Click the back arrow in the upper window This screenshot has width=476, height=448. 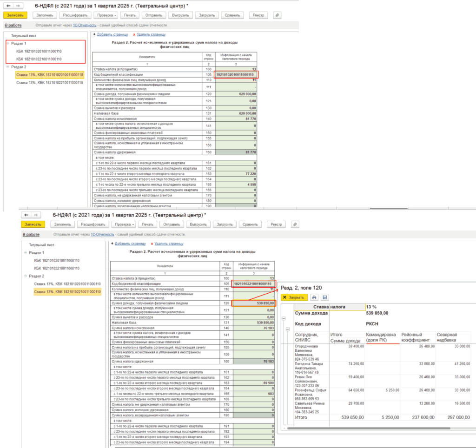click(8, 6)
